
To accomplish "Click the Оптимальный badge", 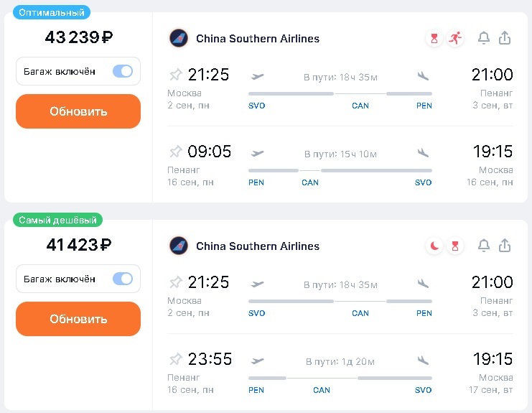I will [52, 13].
